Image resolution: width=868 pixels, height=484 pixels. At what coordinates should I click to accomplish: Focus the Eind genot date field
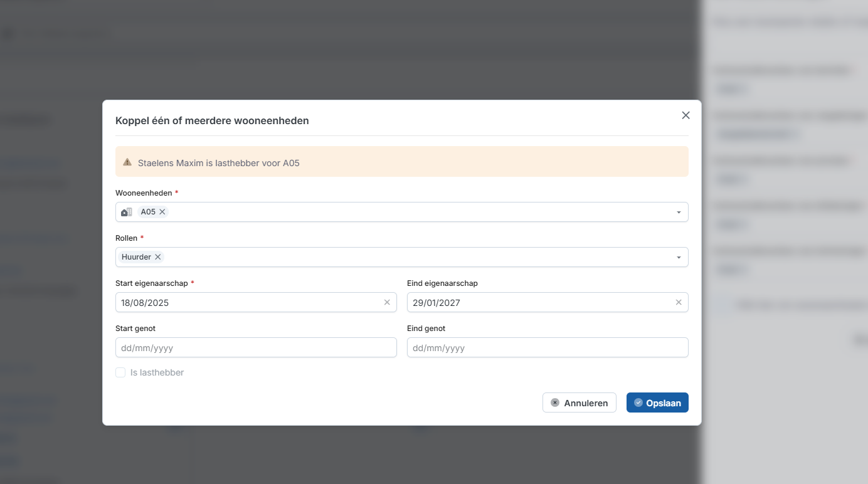point(548,347)
